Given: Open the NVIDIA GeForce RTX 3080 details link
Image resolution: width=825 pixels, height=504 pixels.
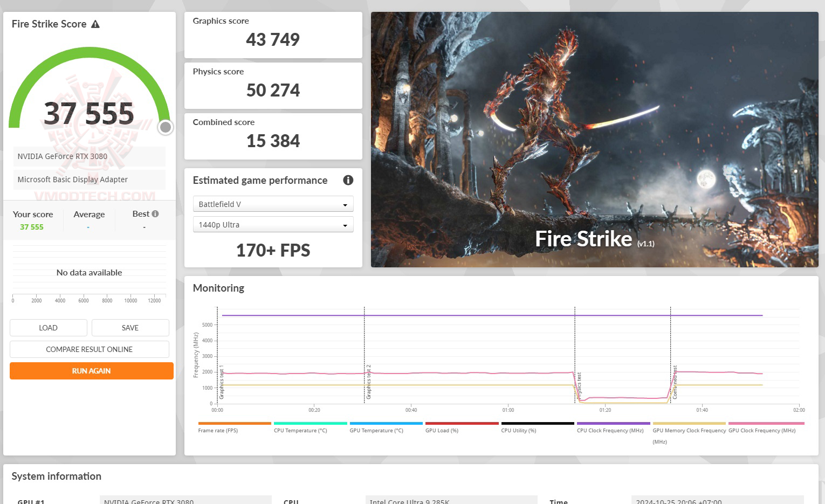Looking at the screenshot, I should click(61, 156).
